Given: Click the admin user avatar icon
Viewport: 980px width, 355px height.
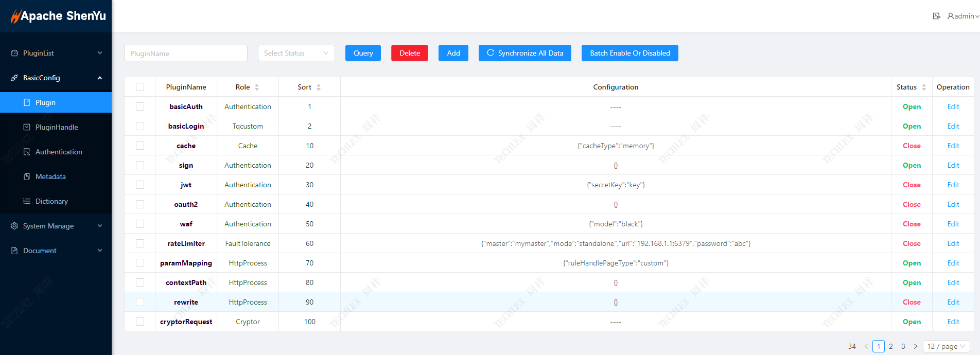Looking at the screenshot, I should click(x=951, y=16).
